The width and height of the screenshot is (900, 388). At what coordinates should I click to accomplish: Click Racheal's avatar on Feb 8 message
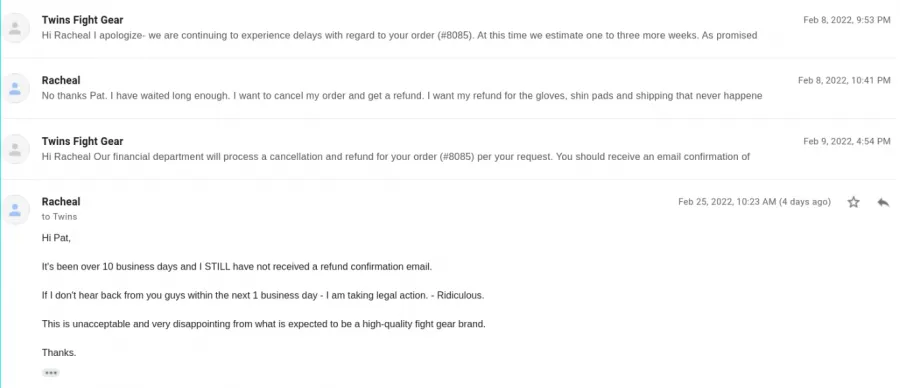click(15, 88)
